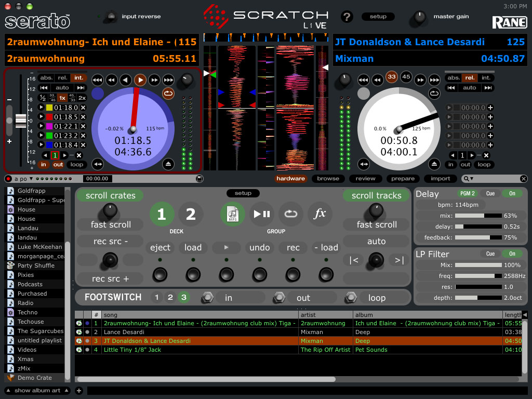532x399 pixels.
Task: Click the red record icon below left deck
Action: point(8,179)
